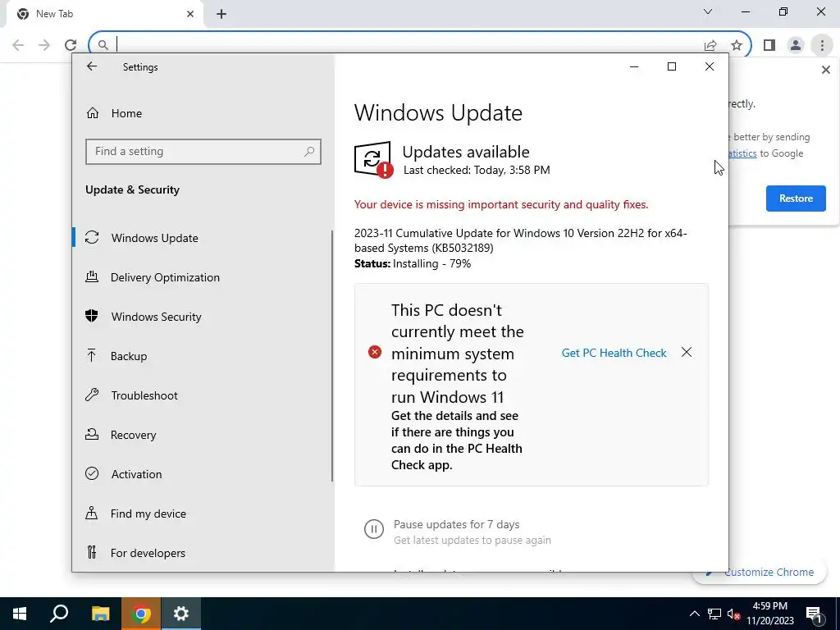Dismiss the Windows 11 requirements notice
The height and width of the screenshot is (630, 840).
tap(687, 352)
